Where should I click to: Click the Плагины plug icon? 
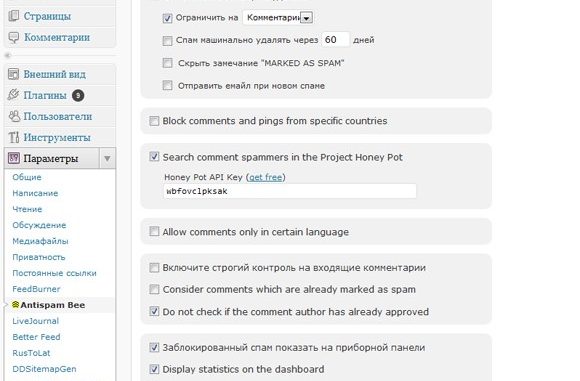(13, 95)
